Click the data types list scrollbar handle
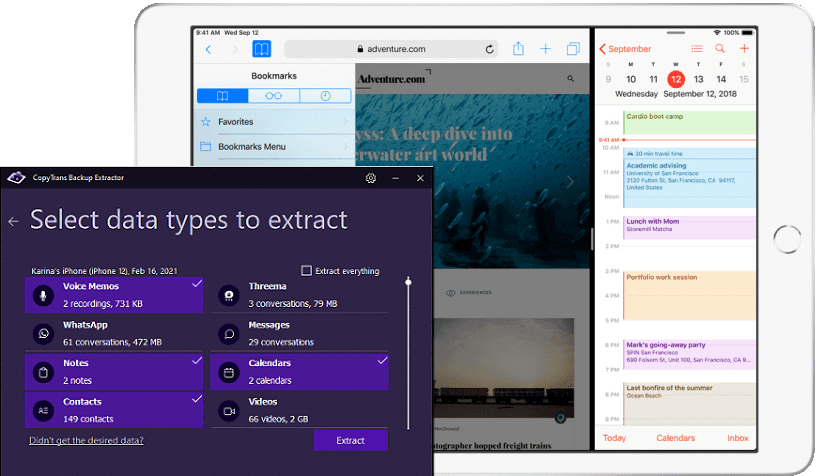Screen dimensions: 816x476 [x=409, y=282]
